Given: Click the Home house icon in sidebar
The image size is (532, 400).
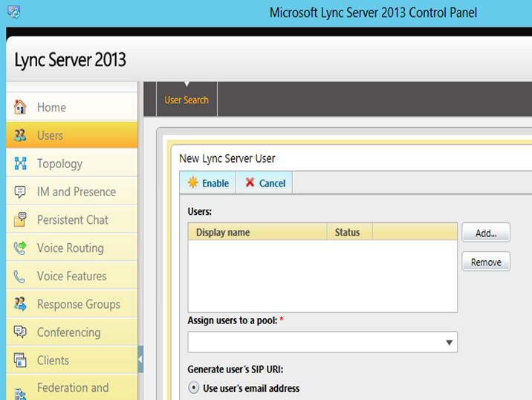Looking at the screenshot, I should pos(20,107).
